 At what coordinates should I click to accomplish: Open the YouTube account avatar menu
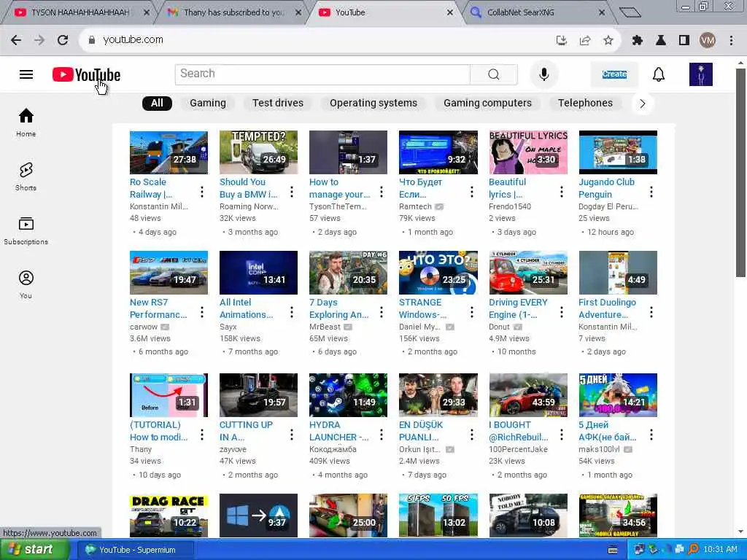701,74
